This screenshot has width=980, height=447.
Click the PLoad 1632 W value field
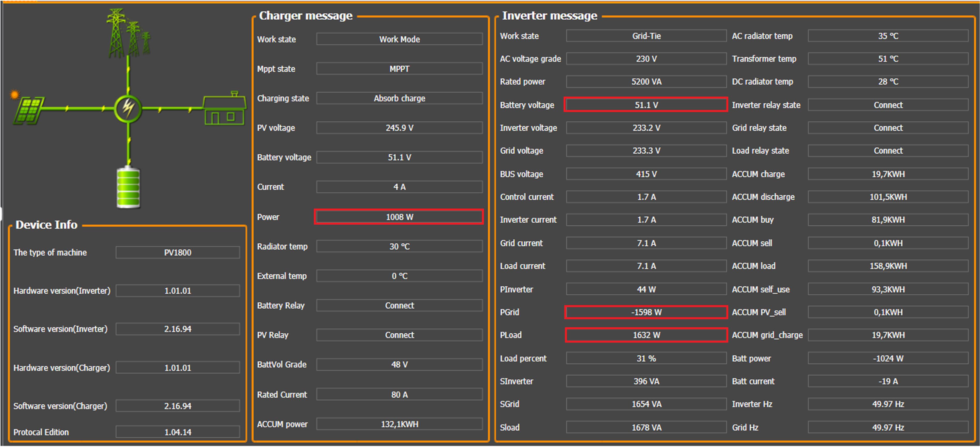tap(646, 335)
